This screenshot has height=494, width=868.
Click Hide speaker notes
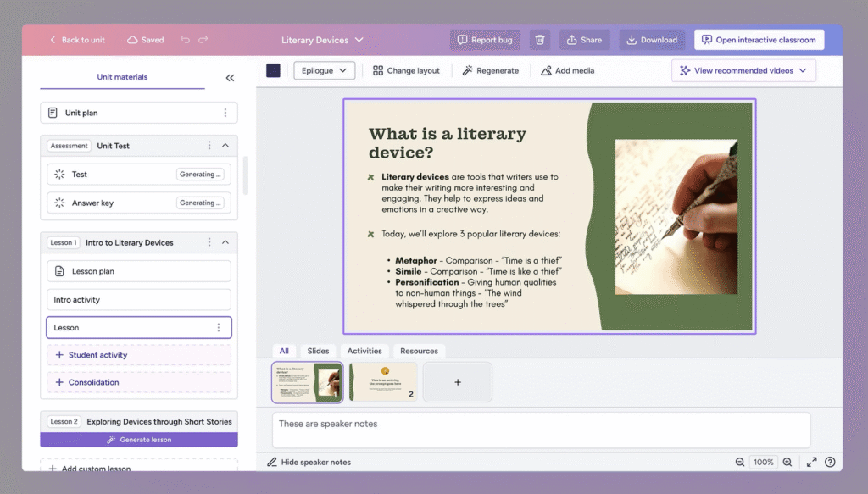309,462
